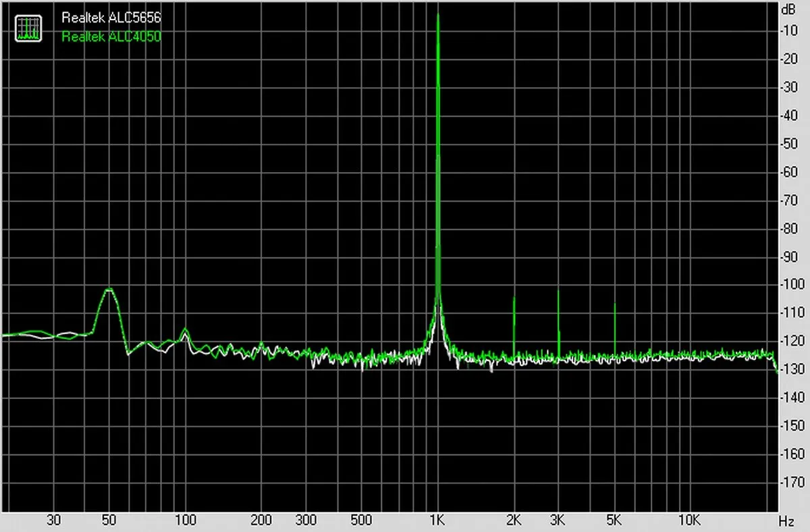This screenshot has width=810, height=532.
Task: Click the Hz unit label
Action: pyautogui.click(x=786, y=522)
